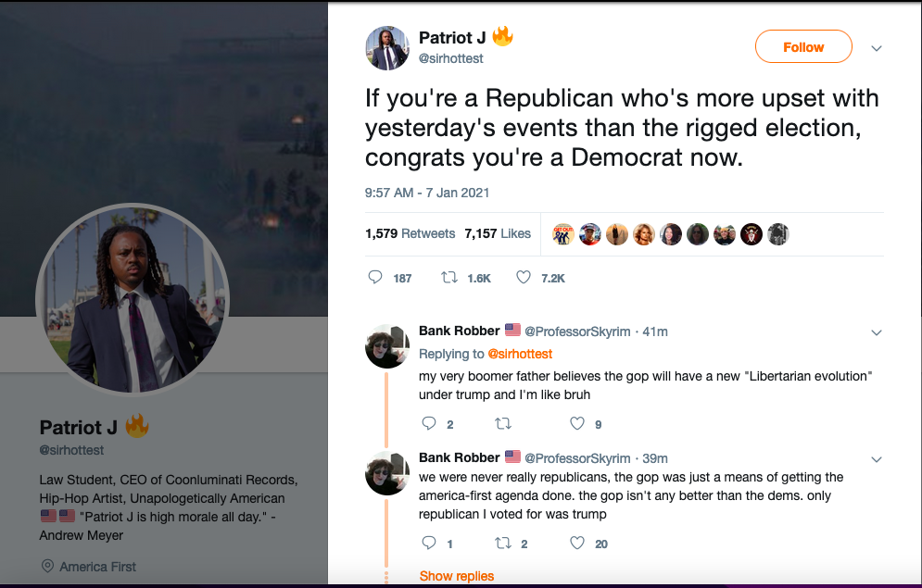Retweet the reply with 2 retweets
Viewport: 922px width, 588px height.
click(x=503, y=544)
